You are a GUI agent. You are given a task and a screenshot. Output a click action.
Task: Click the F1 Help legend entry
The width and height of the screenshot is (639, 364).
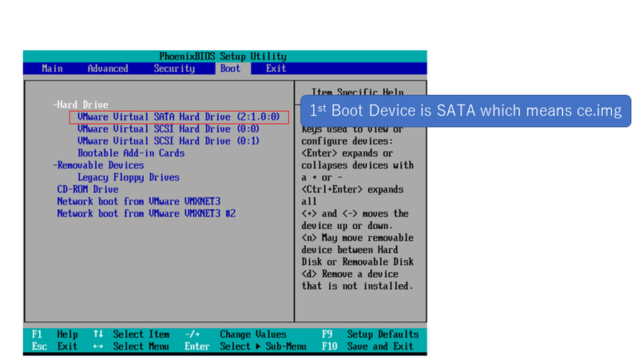[55, 334]
